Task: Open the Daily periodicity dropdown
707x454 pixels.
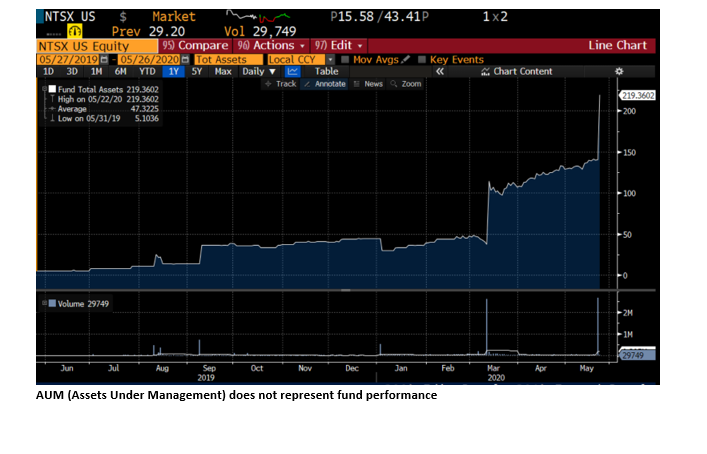Action: (x=259, y=71)
